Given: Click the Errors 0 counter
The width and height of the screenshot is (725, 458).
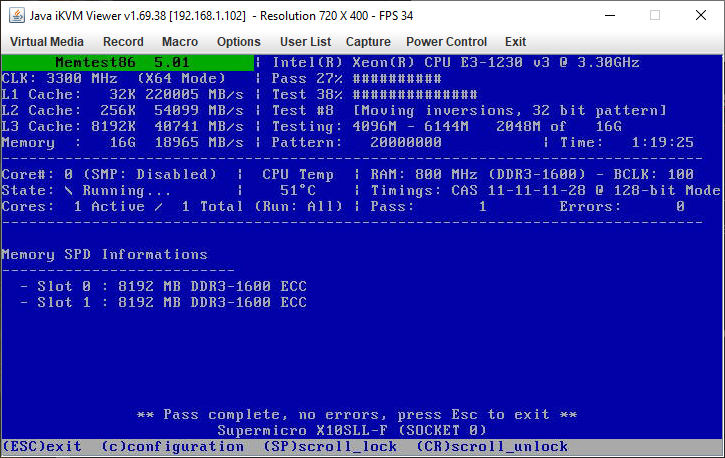Looking at the screenshot, I should [622, 206].
